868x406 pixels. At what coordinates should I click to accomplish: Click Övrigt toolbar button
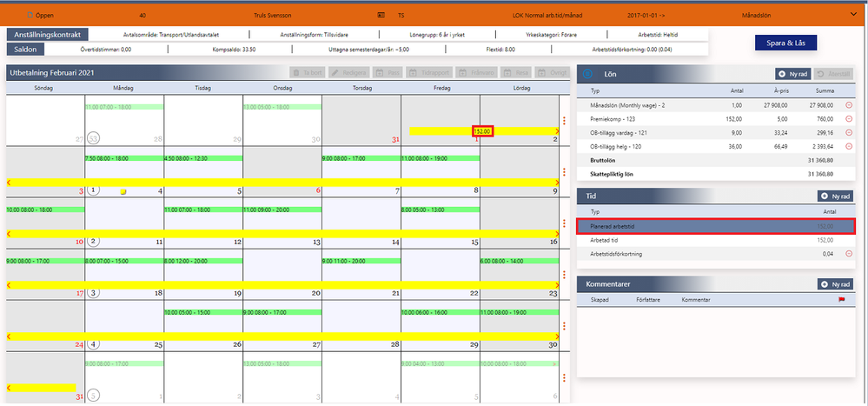click(551, 72)
